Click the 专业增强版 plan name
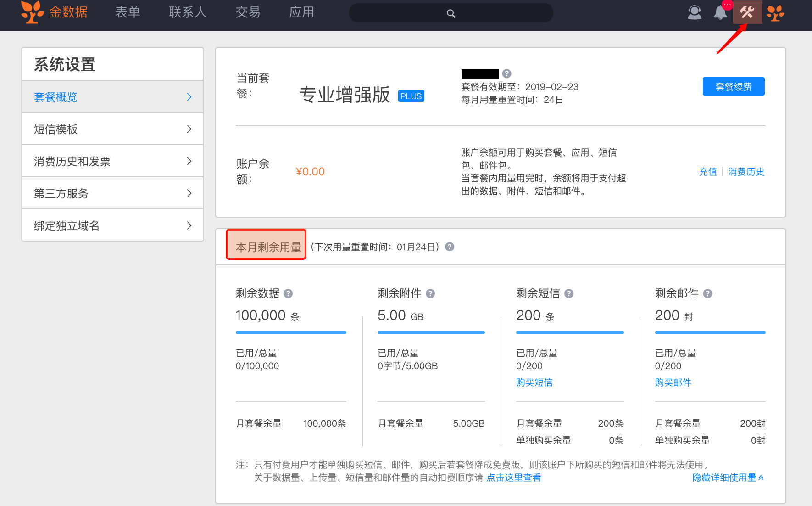 pos(345,95)
